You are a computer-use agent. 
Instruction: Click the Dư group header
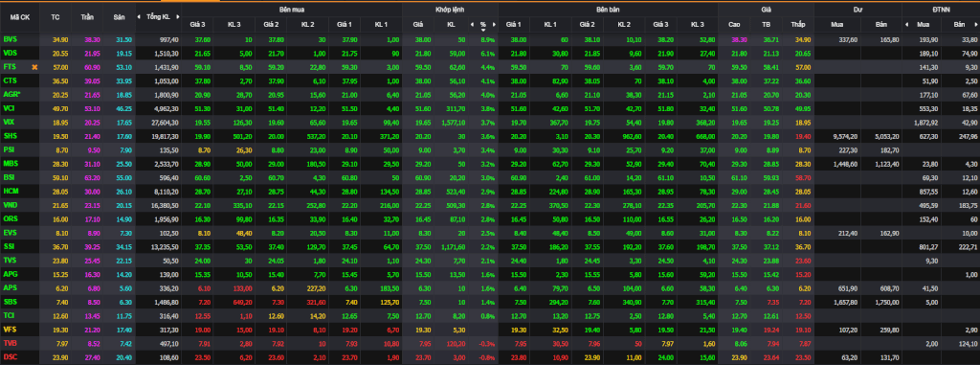coord(857,10)
